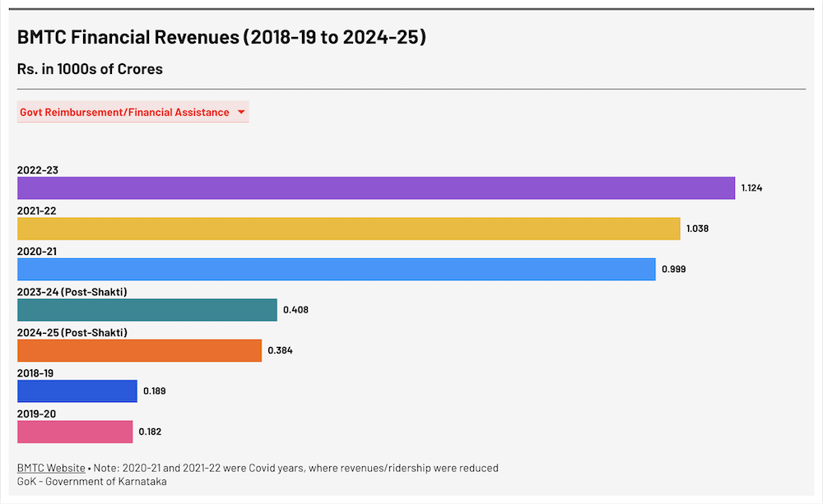Click the 0.182 value label

(150, 432)
